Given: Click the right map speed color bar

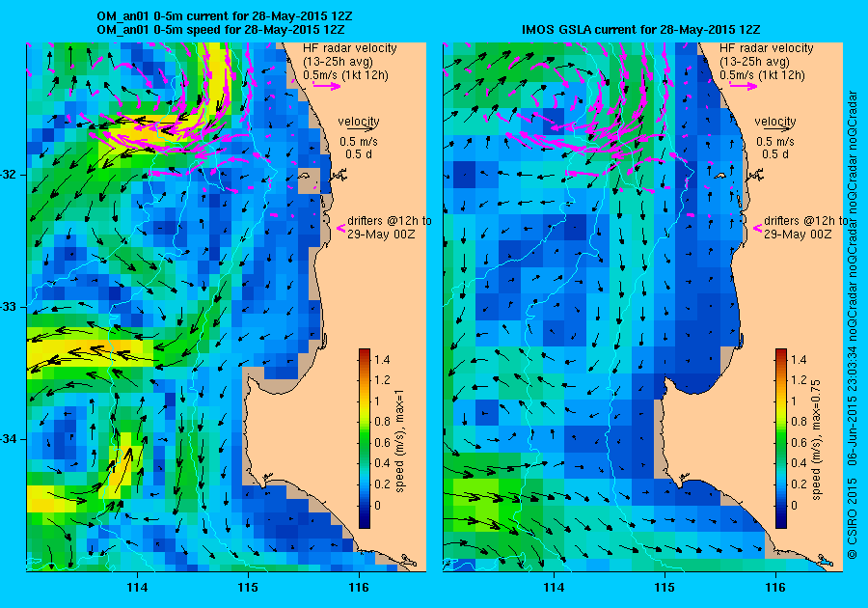Looking at the screenshot, I should pyautogui.click(x=781, y=438).
